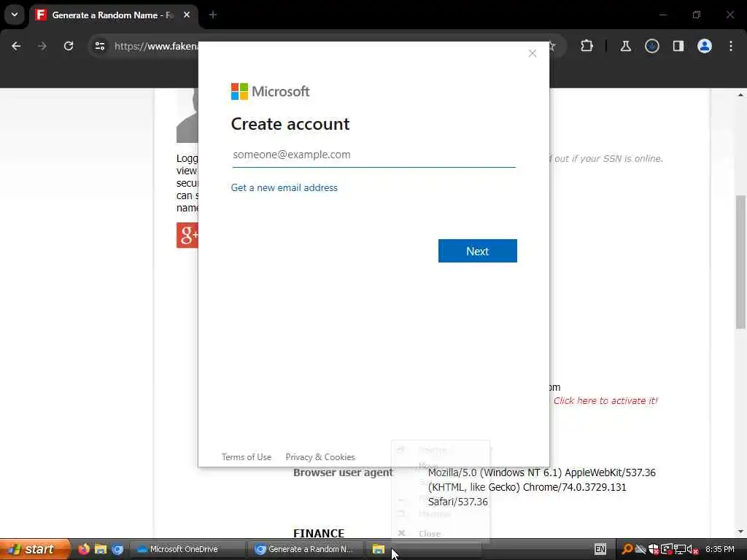The height and width of the screenshot is (560, 747).
Task: Switch to 'Generate a Random N...' taskbar button
Action: point(306,549)
